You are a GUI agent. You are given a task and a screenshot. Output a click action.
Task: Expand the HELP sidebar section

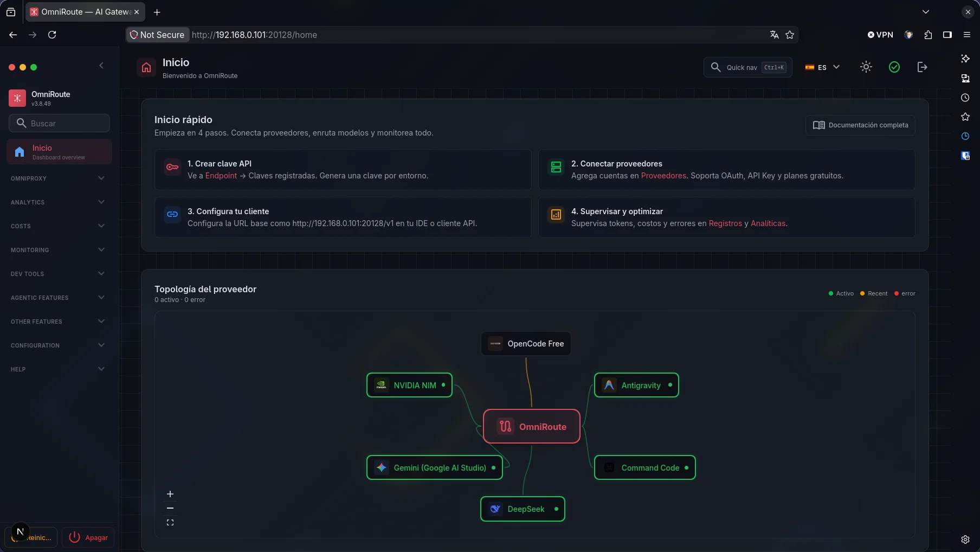pyautogui.click(x=58, y=369)
